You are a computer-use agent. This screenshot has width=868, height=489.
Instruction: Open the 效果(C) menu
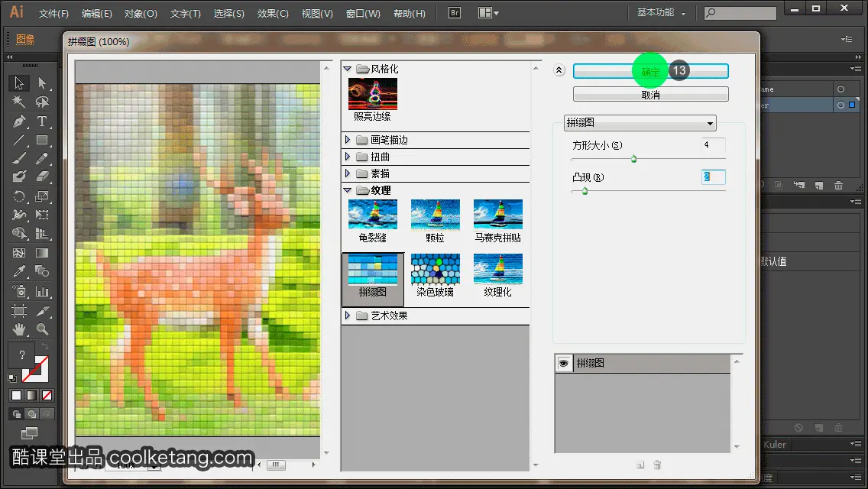(273, 13)
